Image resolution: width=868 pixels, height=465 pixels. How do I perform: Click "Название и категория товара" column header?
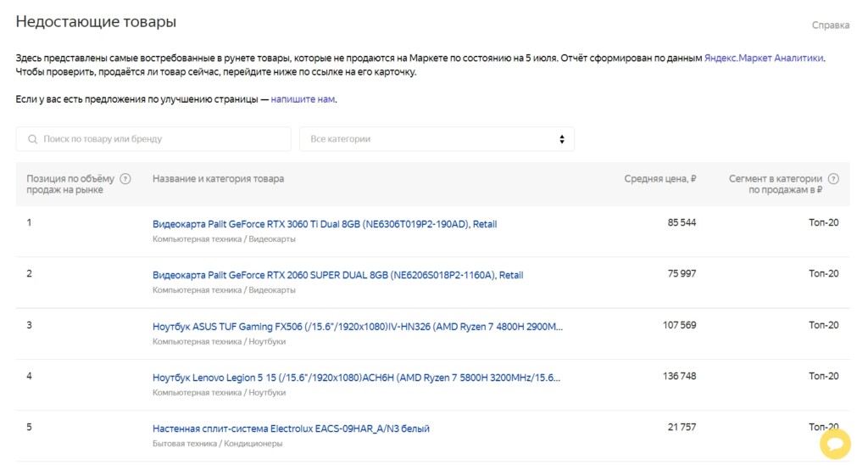(x=218, y=179)
